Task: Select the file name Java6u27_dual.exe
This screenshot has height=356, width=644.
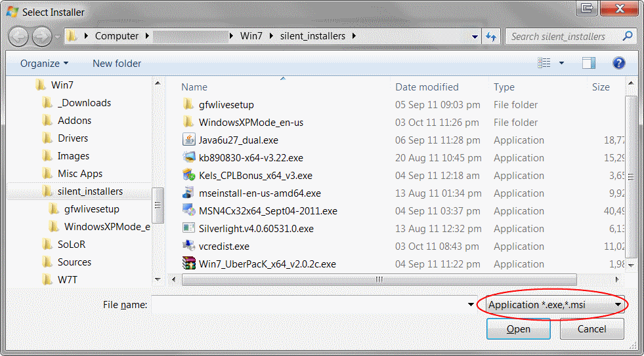Action: [238, 140]
